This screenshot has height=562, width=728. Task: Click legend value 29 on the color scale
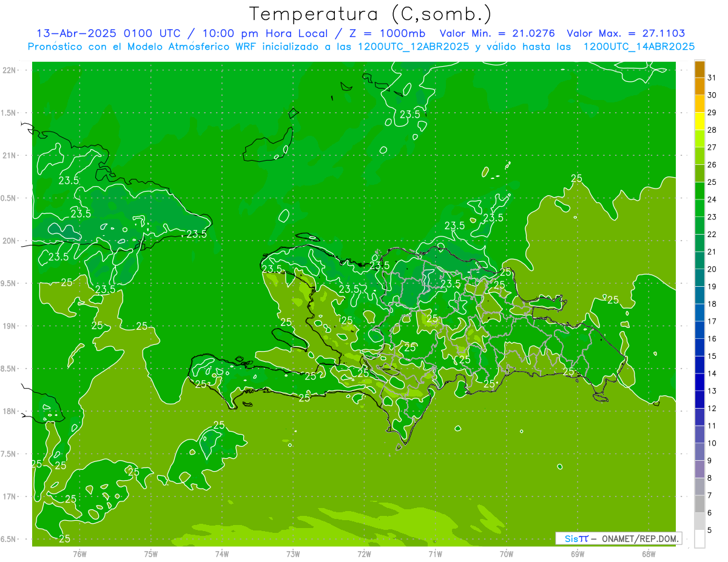[712, 112]
